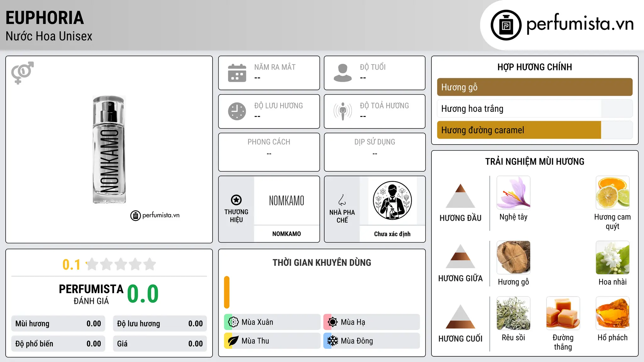The width and height of the screenshot is (644, 362).
Task: Click the orange recommended-time bar
Action: click(227, 292)
